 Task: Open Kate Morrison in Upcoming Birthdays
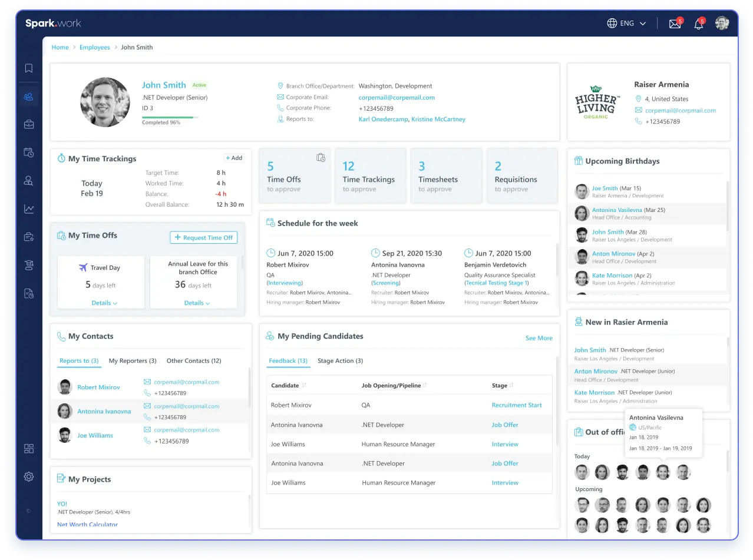(x=612, y=275)
